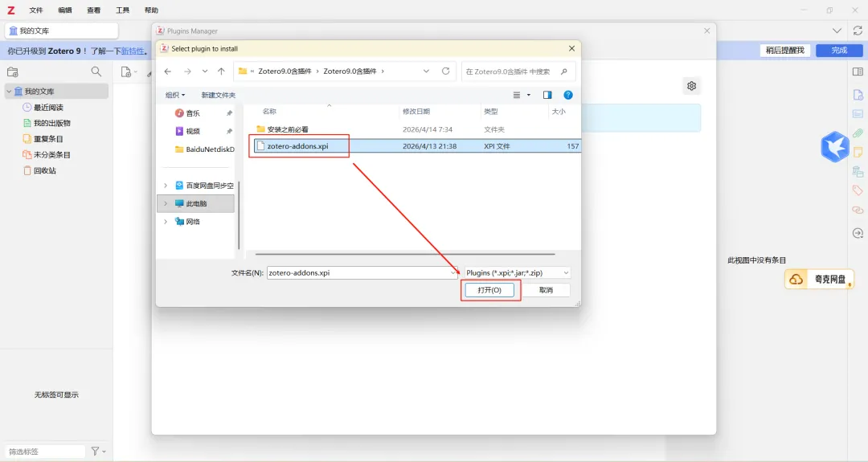The width and height of the screenshot is (868, 462).
Task: Select 重复条目 in the library tree
Action: pos(48,139)
